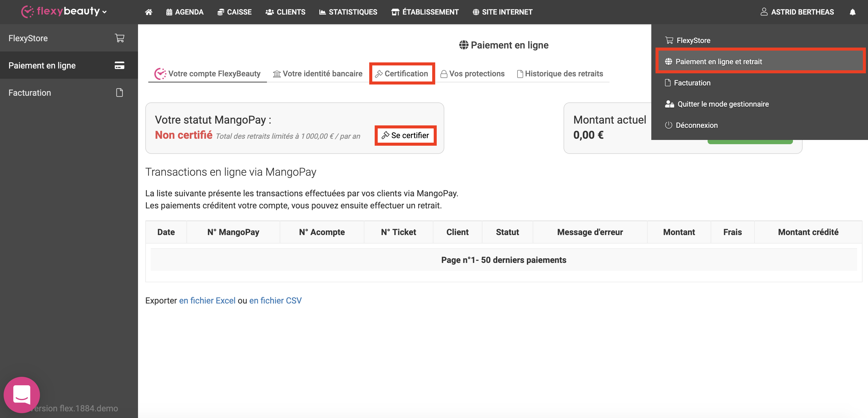The height and width of the screenshot is (418, 868).
Task: Choose Facturation in the user dropdown menu
Action: [759, 83]
